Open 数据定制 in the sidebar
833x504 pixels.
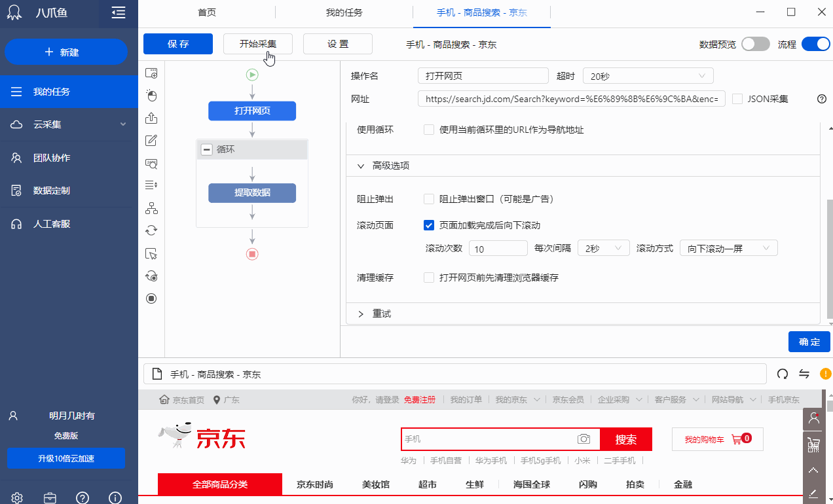69,190
